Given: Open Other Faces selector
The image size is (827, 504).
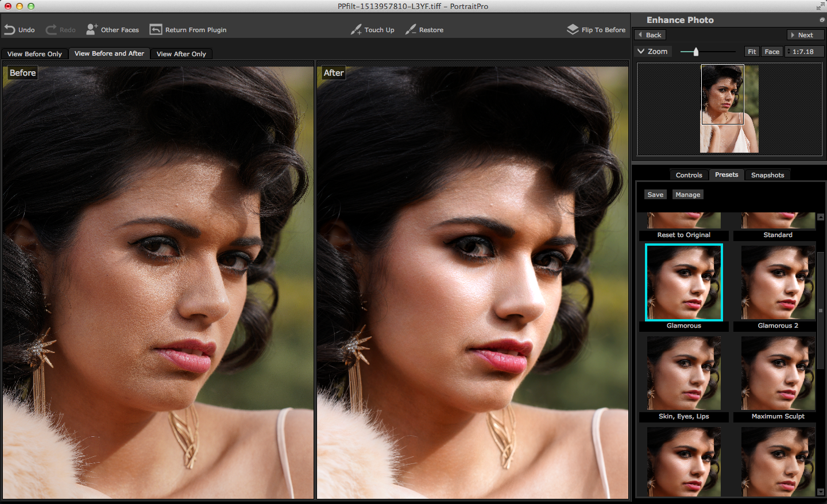Looking at the screenshot, I should 113,30.
